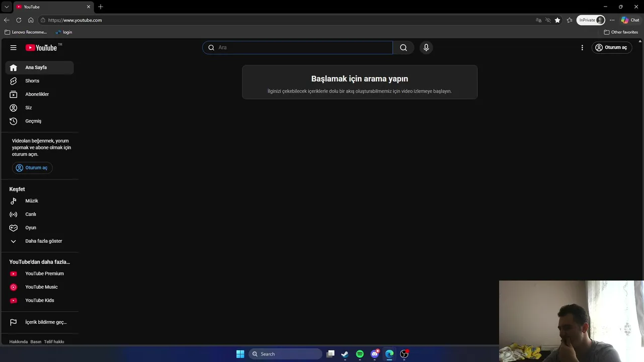Open Müzik under Keşfet
The width and height of the screenshot is (644, 362).
(40, 201)
